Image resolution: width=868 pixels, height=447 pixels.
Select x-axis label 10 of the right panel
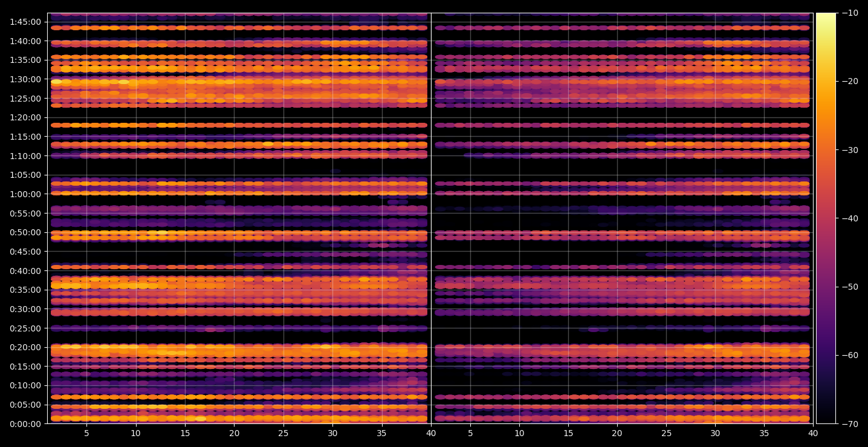tap(519, 433)
